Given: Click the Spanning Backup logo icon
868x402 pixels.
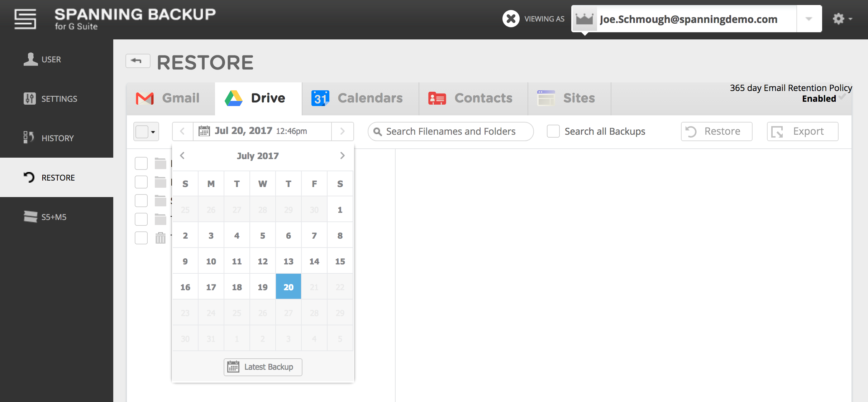Looking at the screenshot, I should pyautogui.click(x=25, y=19).
